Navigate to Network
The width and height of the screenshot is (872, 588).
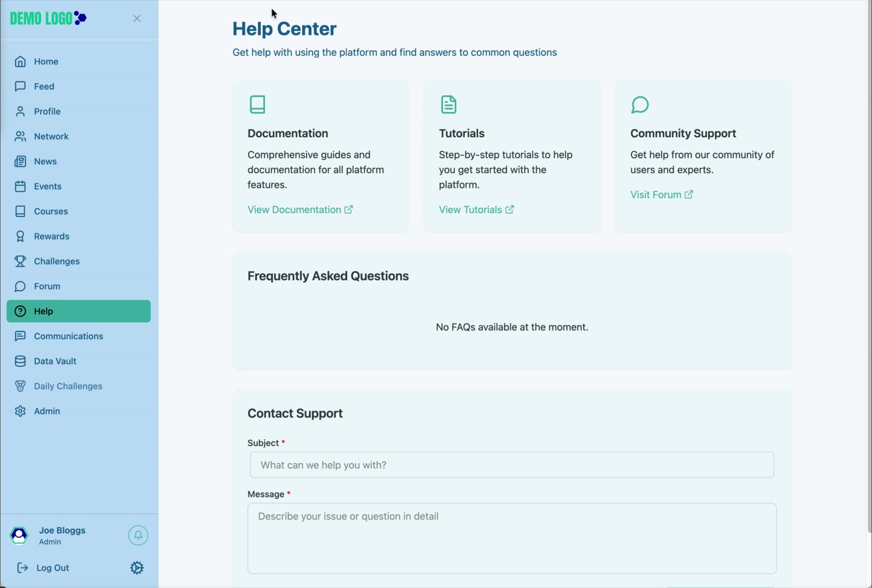tap(78, 136)
